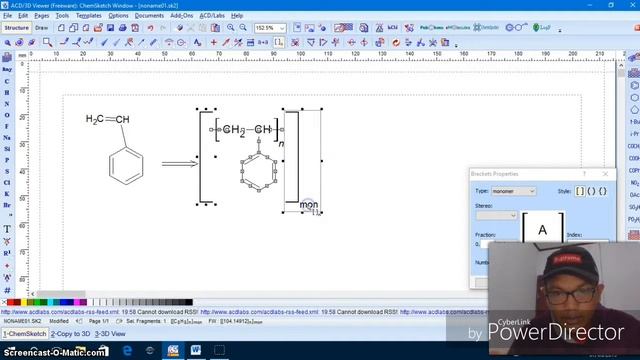Expand top toolbar overflow arrow

pos(560,30)
